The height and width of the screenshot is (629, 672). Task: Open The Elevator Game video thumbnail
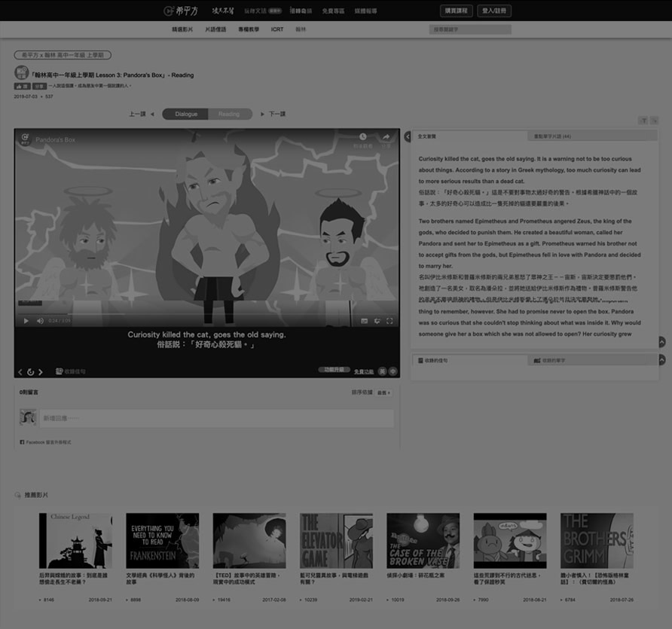click(x=337, y=541)
